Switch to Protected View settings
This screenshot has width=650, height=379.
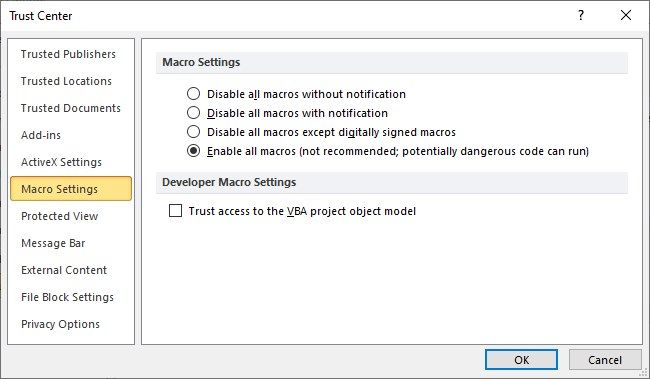pos(60,216)
